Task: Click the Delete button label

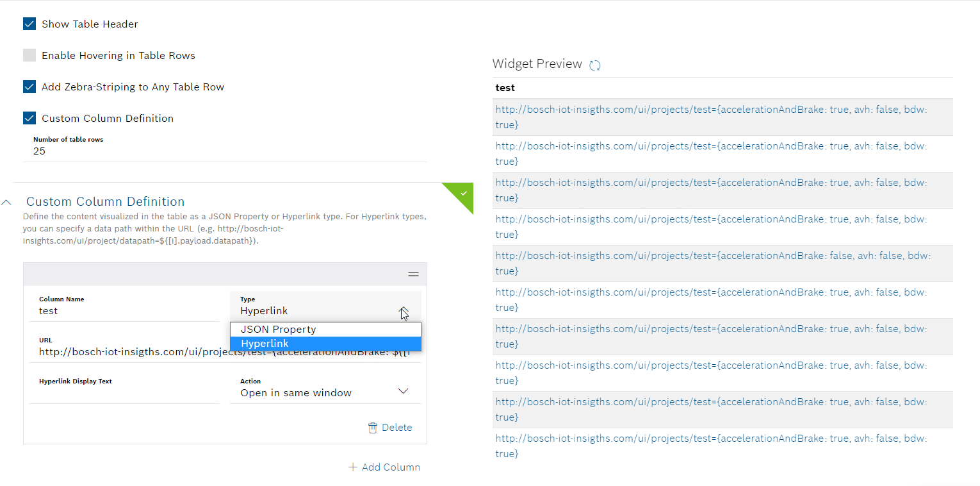Action: click(396, 428)
